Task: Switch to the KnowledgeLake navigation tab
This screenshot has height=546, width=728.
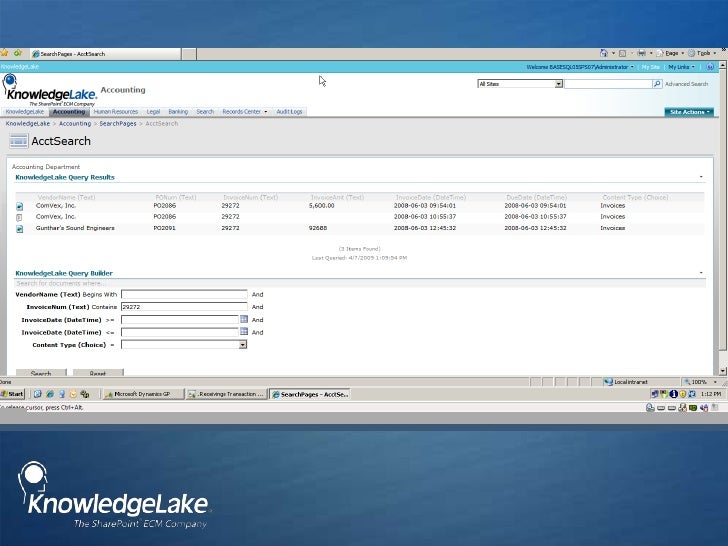Action: click(x=25, y=112)
